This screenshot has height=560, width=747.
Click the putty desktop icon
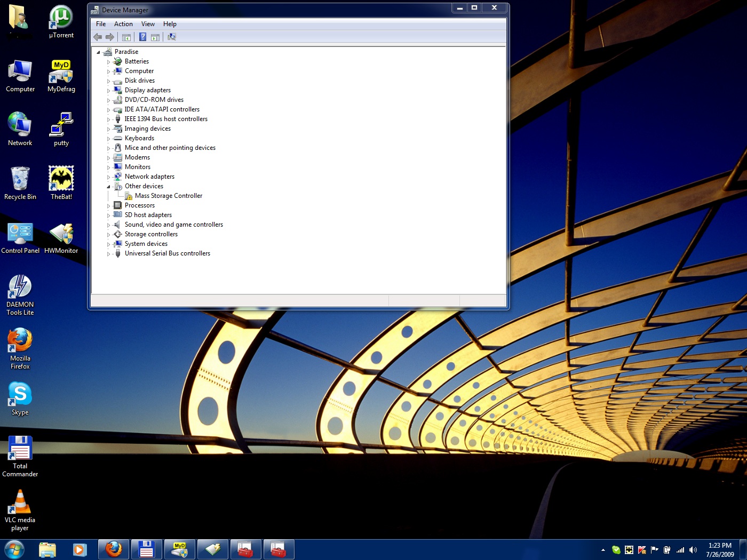click(61, 130)
